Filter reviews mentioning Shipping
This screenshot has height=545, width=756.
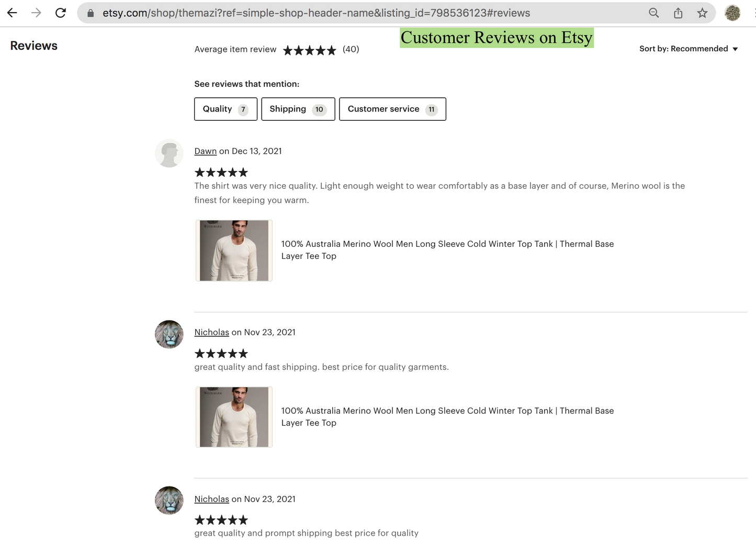[298, 109]
